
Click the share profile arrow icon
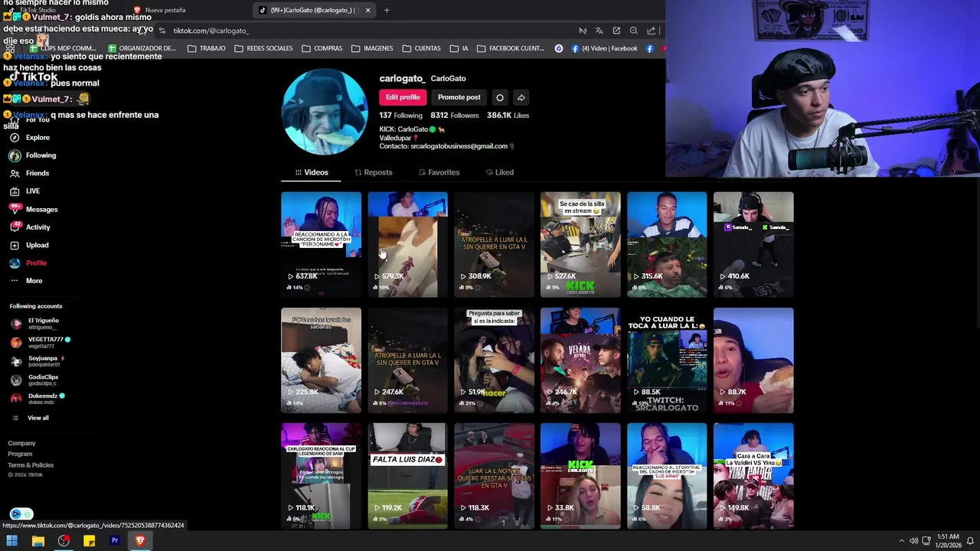point(521,97)
